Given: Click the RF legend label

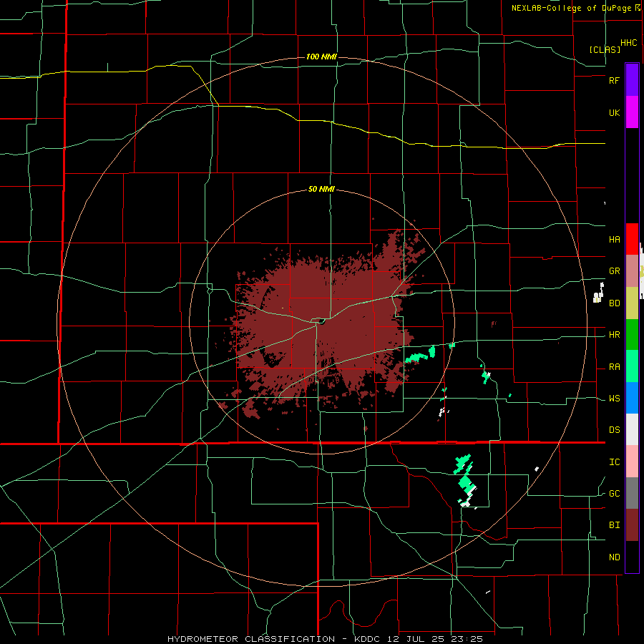Looking at the screenshot, I should (614, 80).
